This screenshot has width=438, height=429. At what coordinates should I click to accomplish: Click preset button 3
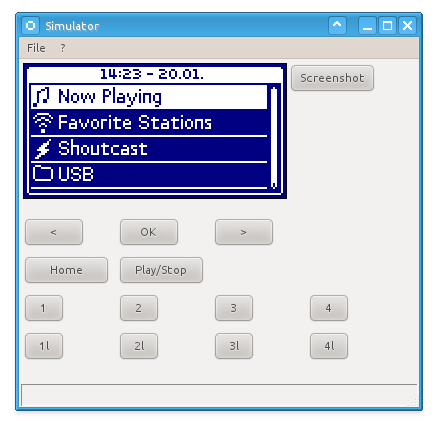pos(234,308)
